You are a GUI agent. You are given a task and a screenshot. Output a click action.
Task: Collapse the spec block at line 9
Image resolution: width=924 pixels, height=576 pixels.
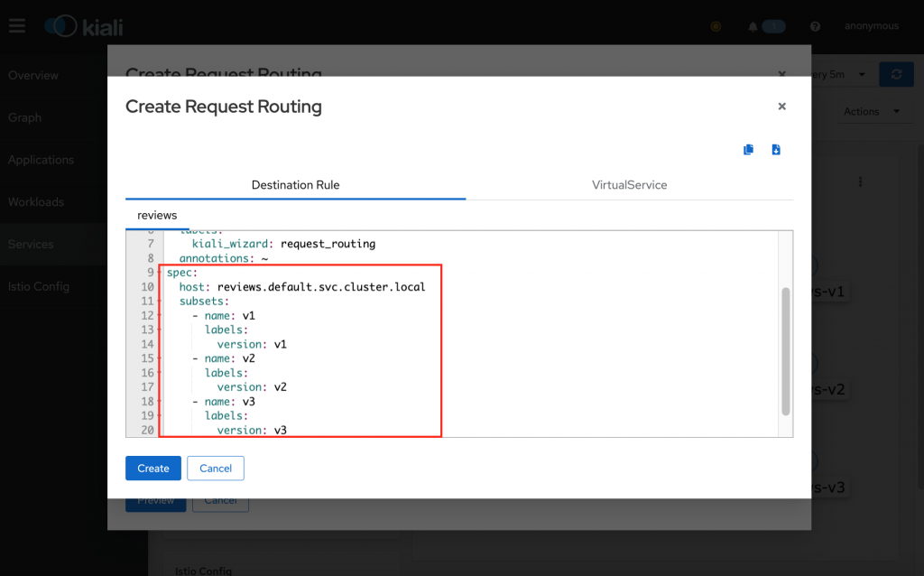160,273
